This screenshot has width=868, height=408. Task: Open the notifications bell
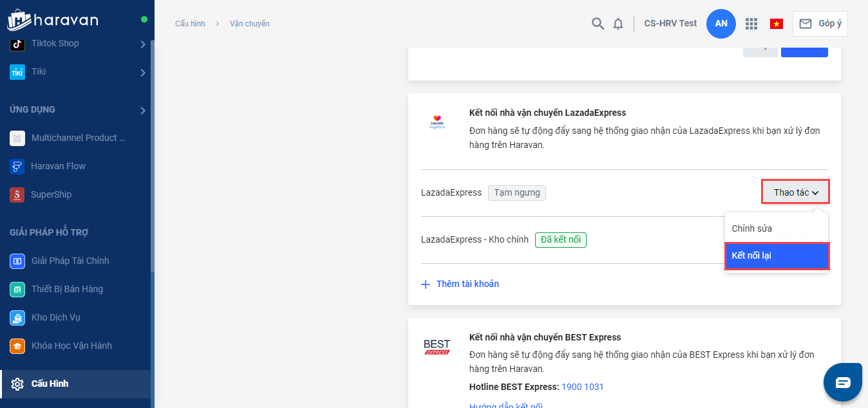pos(618,24)
